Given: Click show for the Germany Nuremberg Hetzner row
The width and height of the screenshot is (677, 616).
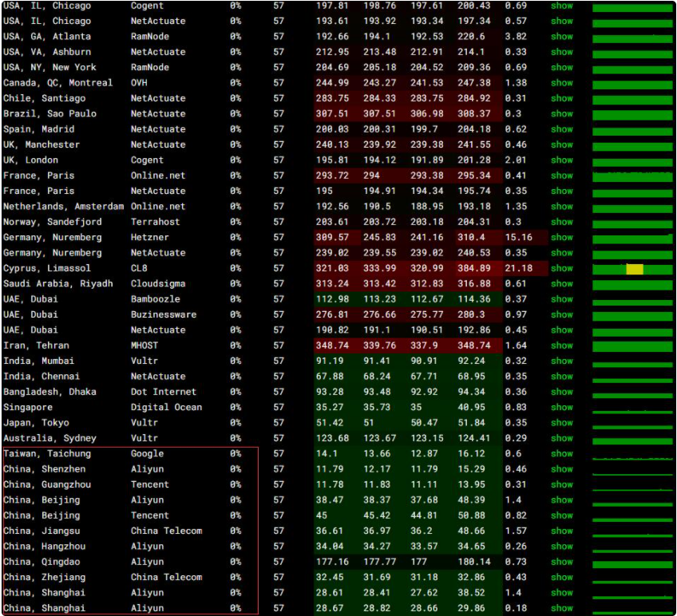Looking at the screenshot, I should coord(561,237).
